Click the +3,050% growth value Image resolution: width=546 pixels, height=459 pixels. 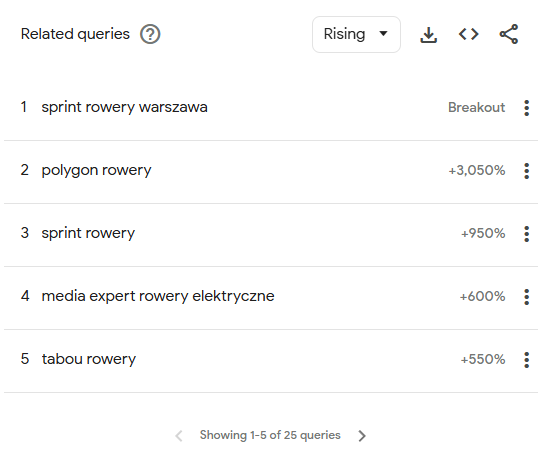[x=477, y=170]
